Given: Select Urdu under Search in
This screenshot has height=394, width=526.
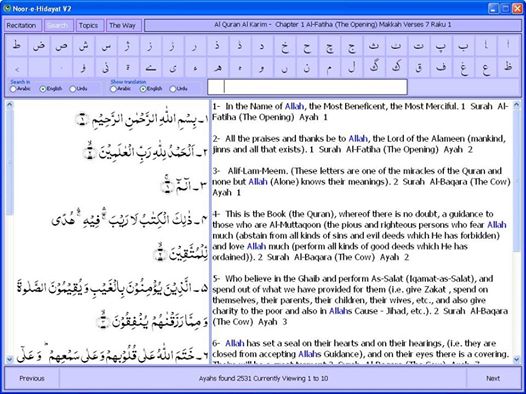Looking at the screenshot, I should click(78, 89).
